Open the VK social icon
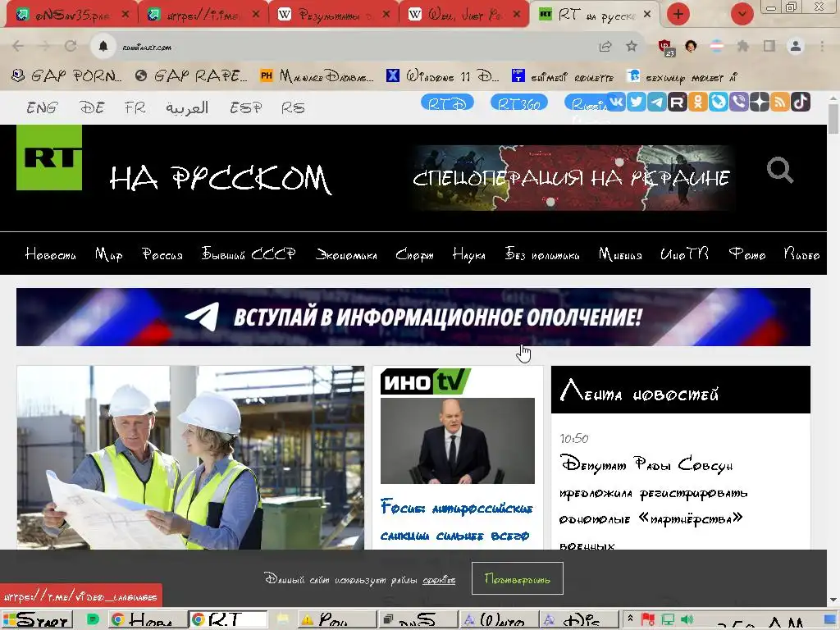The width and height of the screenshot is (840, 630). (616, 102)
